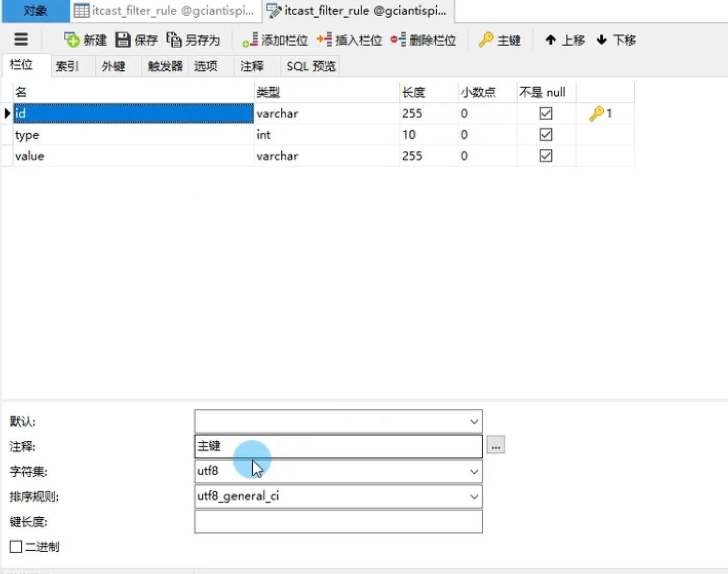Expand the 默认 default value dropdown
The image size is (728, 574).
[x=474, y=422]
